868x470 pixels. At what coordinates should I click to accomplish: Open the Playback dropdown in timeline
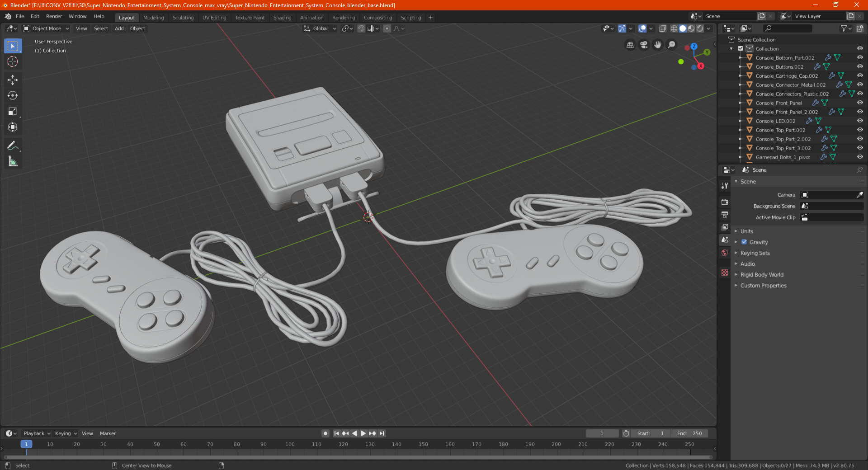[x=37, y=433]
